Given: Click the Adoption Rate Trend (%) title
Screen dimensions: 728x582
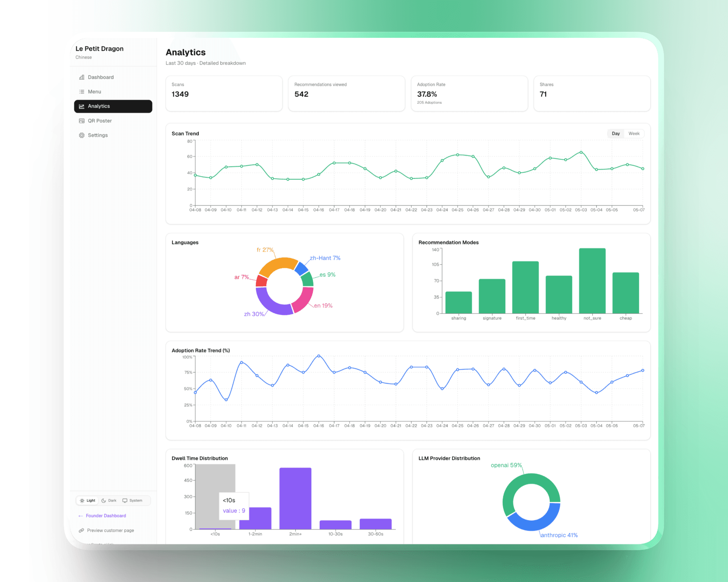Looking at the screenshot, I should click(x=201, y=350).
